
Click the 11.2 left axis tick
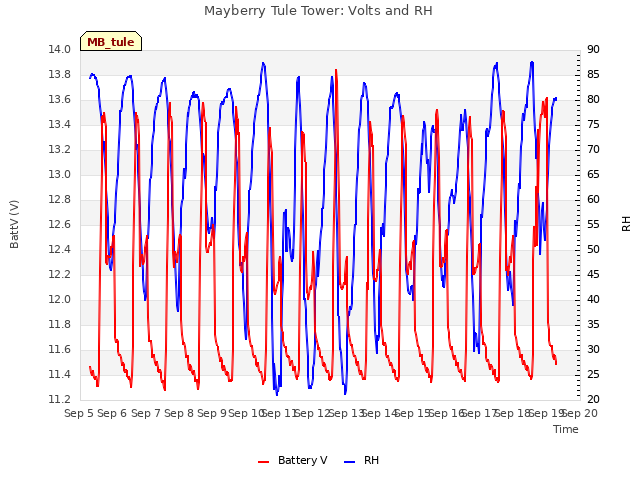click(60, 400)
